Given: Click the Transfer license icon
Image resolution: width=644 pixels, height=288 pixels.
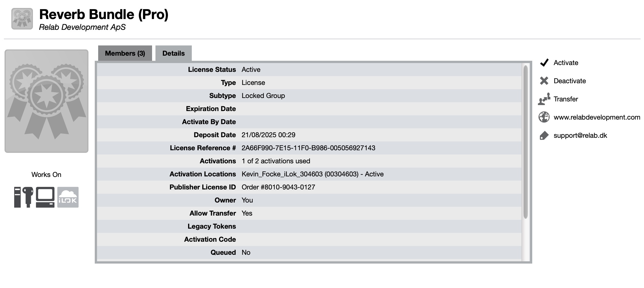Looking at the screenshot, I should pos(544,99).
